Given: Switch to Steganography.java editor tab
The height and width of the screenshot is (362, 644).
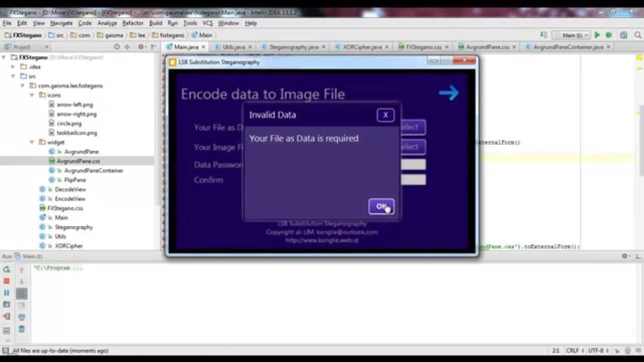Looking at the screenshot, I should coord(293,47).
